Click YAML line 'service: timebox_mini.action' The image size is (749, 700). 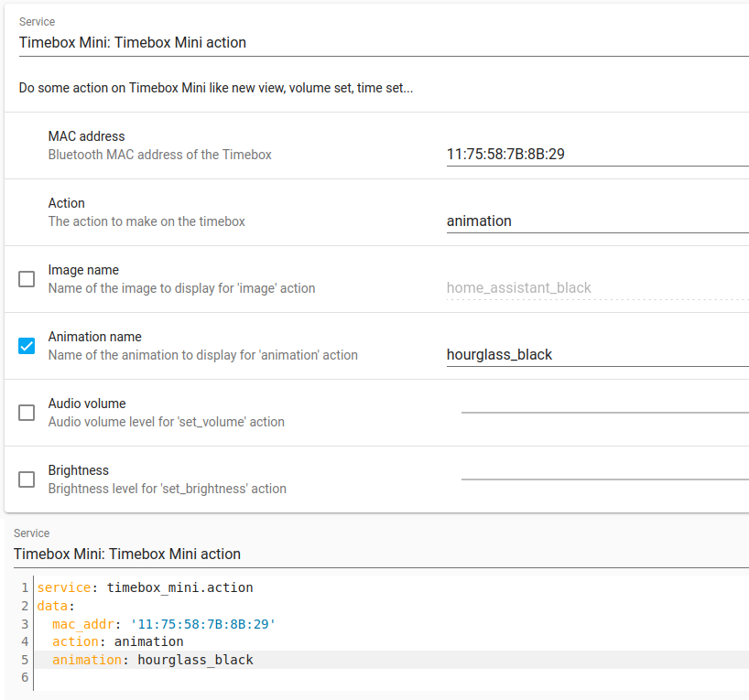(x=146, y=587)
